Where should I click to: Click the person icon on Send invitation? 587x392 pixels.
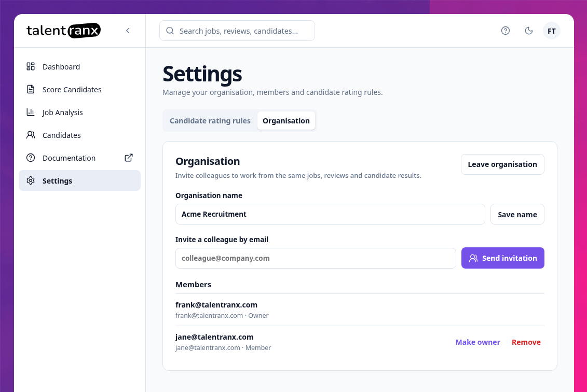tap(473, 258)
